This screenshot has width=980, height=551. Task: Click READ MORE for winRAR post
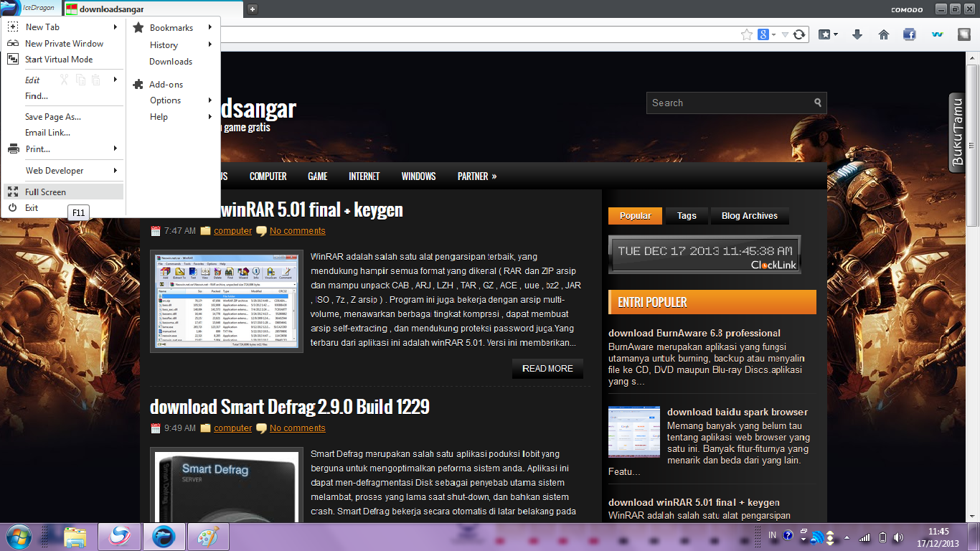547,368
